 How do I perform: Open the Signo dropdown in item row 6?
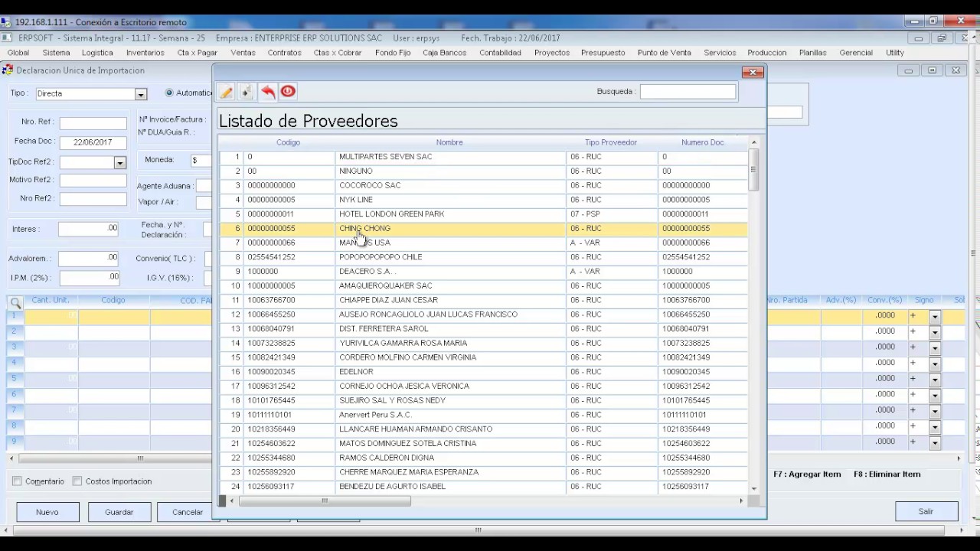[x=935, y=396]
